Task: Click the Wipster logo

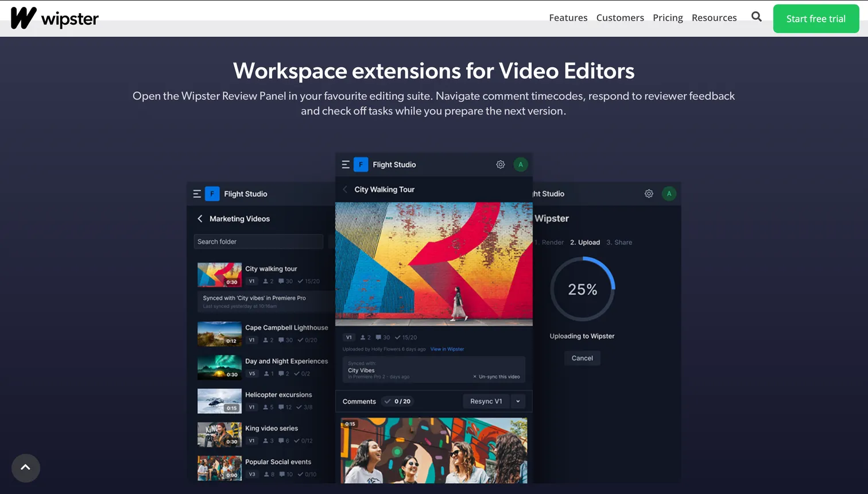Action: click(x=55, y=18)
